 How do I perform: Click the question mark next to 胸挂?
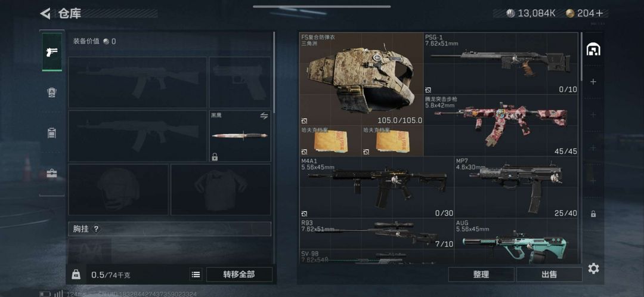[x=96, y=229]
